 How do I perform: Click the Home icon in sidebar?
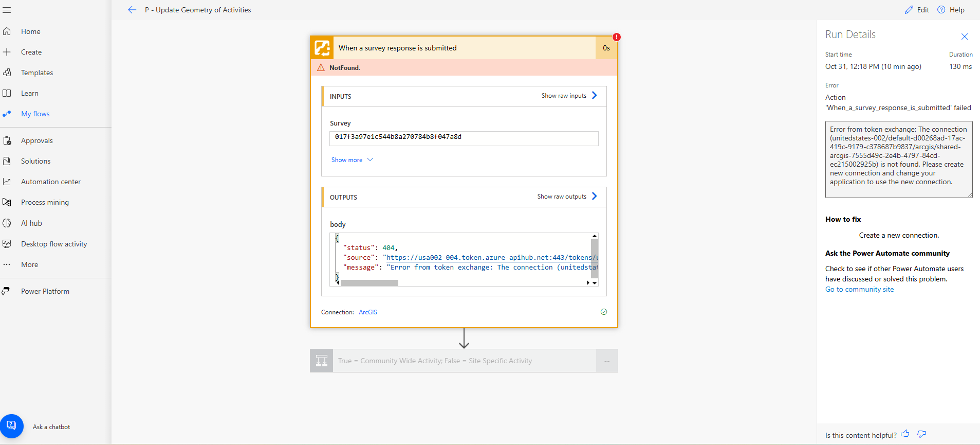(7, 31)
